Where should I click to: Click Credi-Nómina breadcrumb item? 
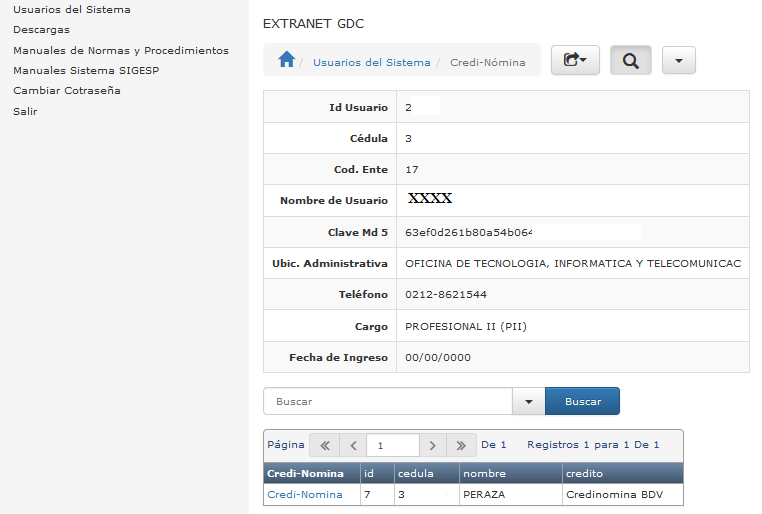coord(487,63)
